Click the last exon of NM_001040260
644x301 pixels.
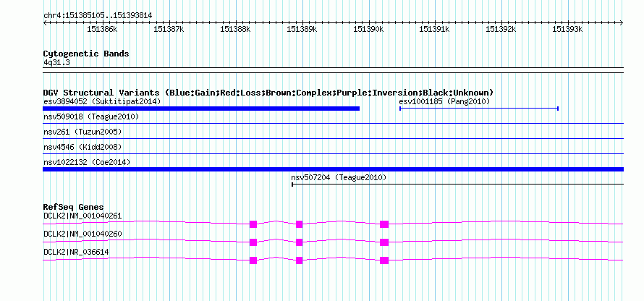tap(384, 242)
